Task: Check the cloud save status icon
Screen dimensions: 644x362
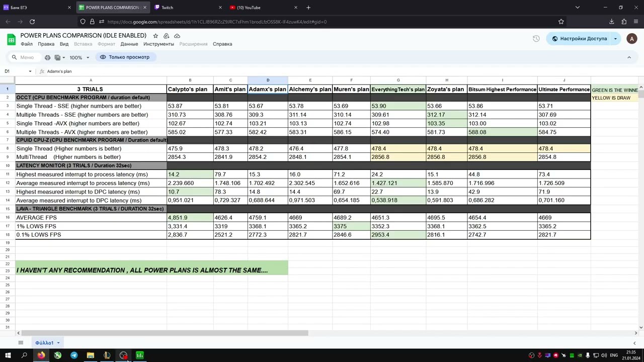Action: pyautogui.click(x=177, y=36)
